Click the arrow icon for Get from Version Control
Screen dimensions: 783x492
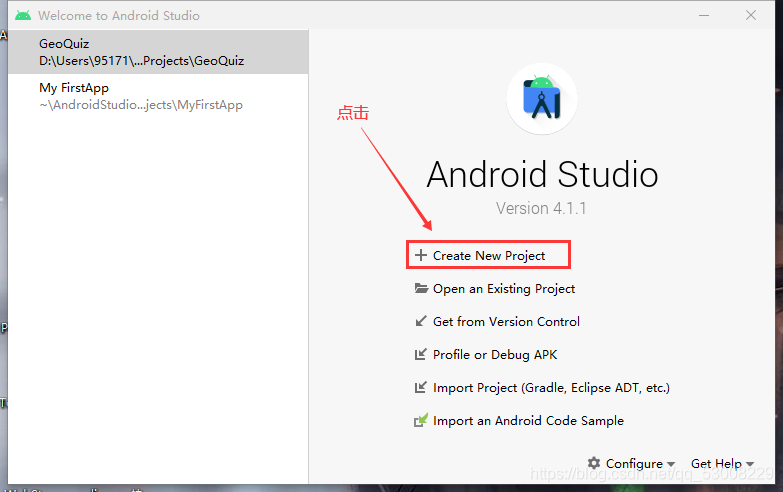421,321
